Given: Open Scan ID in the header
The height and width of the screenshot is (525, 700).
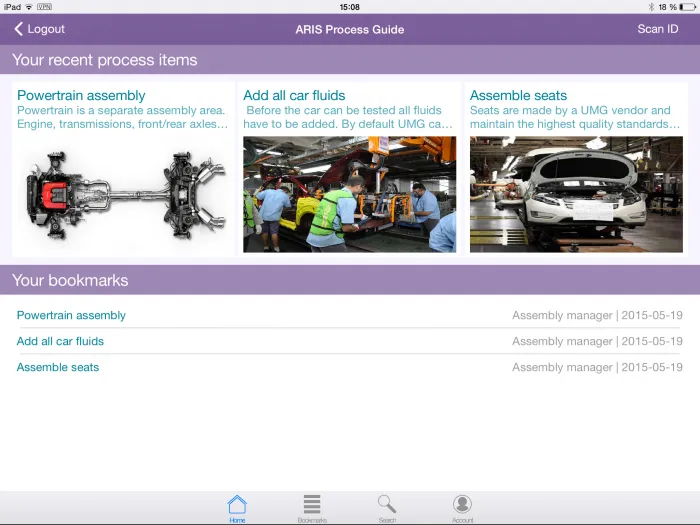Looking at the screenshot, I should [x=658, y=29].
